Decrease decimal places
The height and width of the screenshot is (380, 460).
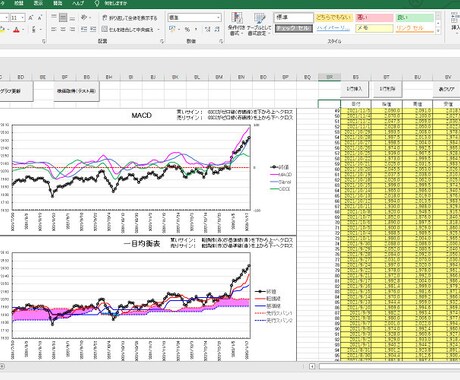coord(217,30)
